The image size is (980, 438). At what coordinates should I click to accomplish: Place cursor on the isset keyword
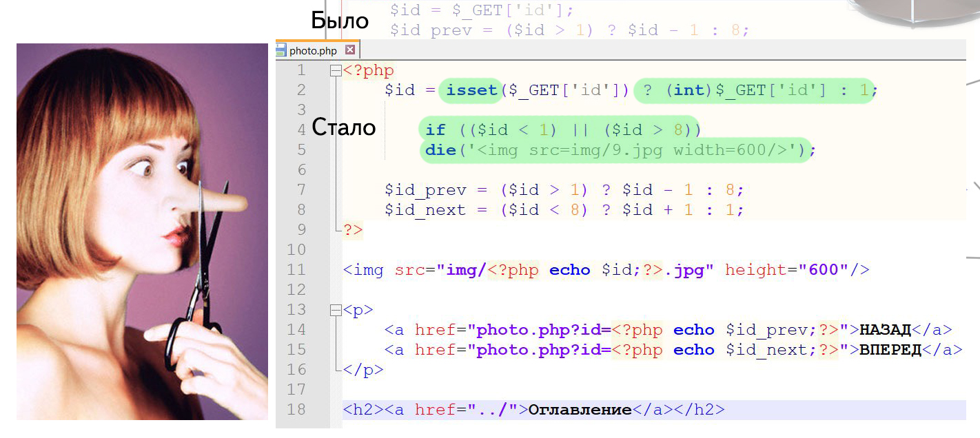point(471,90)
